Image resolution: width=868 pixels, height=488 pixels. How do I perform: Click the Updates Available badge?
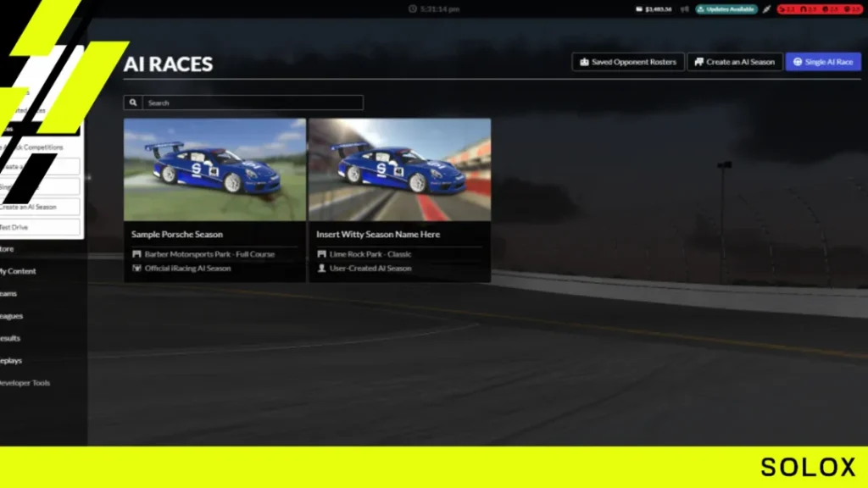tap(726, 8)
